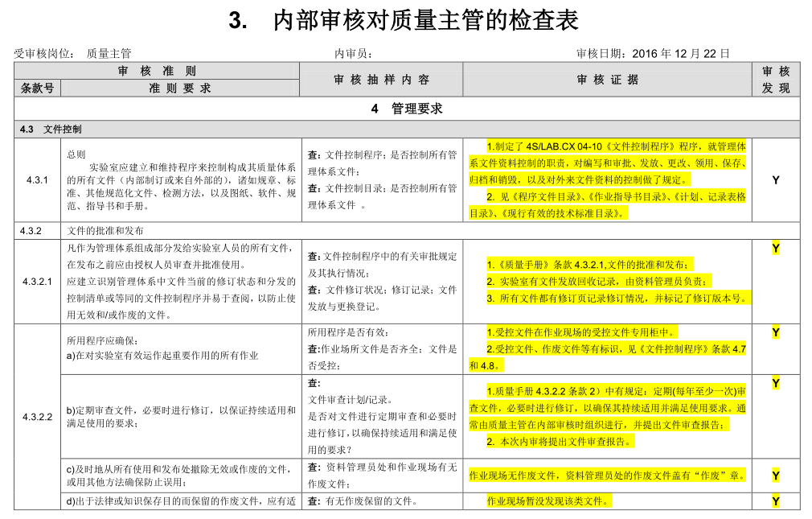Select the 4 管理要求 section row

click(x=407, y=109)
